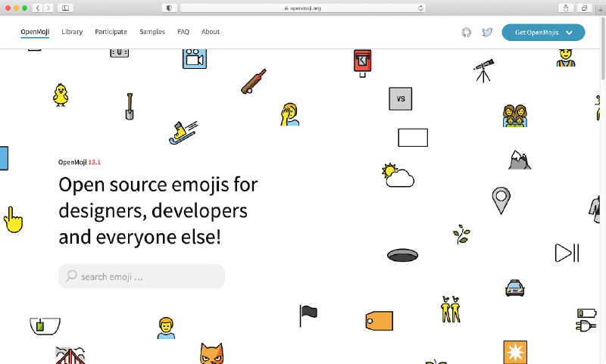Reload the page in Safari
The image size is (606, 364).
coord(420,8)
